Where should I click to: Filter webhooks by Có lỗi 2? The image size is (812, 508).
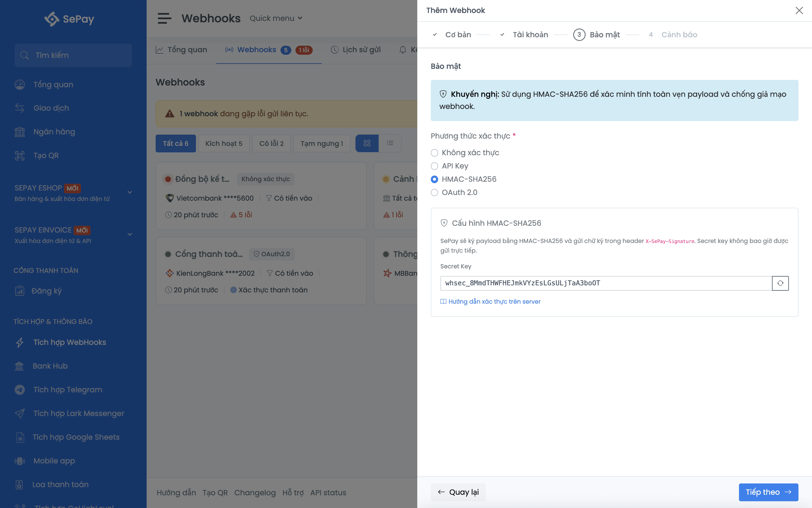[x=272, y=143]
